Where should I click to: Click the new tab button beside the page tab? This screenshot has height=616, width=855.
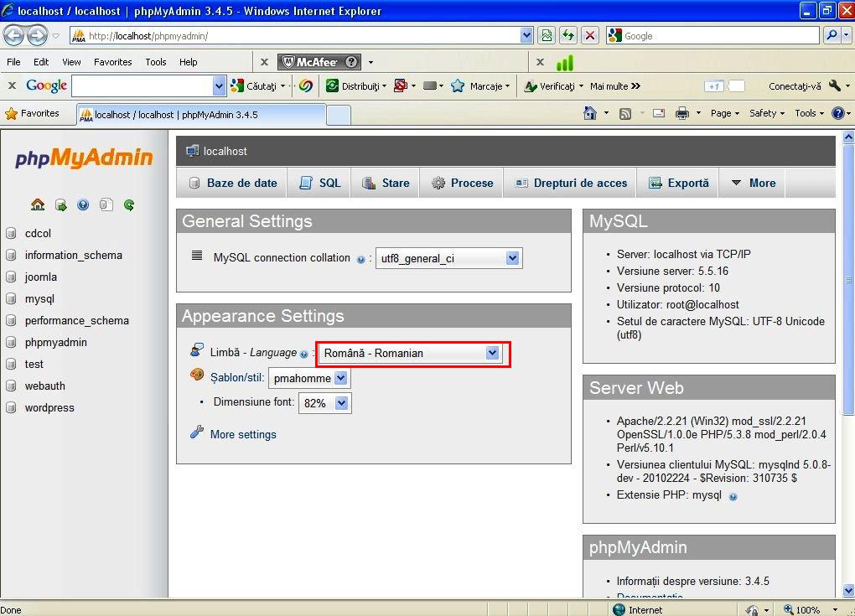tap(338, 115)
